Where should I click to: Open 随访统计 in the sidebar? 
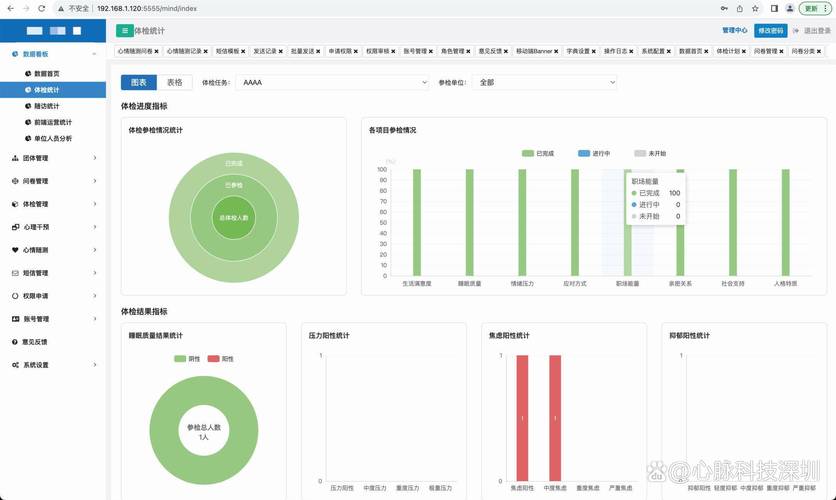pyautogui.click(x=46, y=106)
